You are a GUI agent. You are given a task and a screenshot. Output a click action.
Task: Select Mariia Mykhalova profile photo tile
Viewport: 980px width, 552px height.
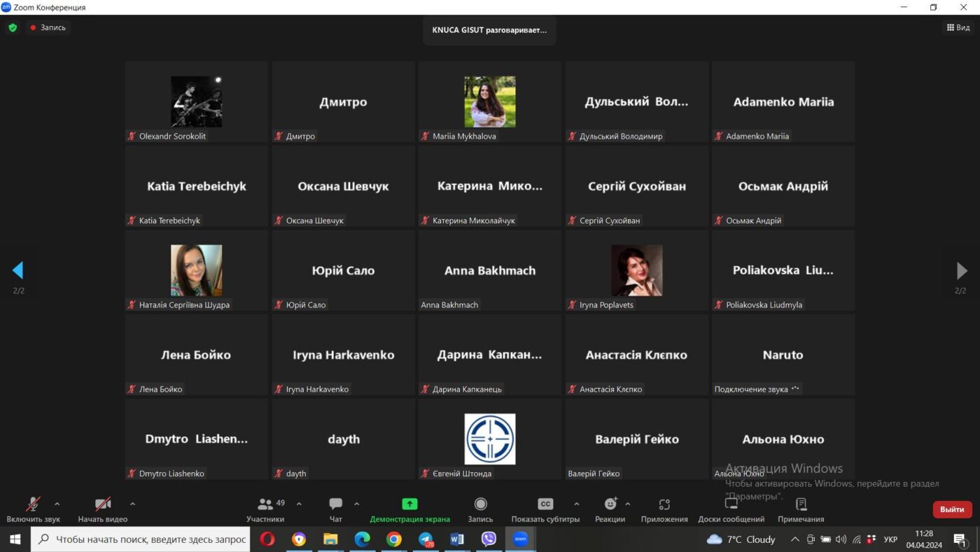490,102
